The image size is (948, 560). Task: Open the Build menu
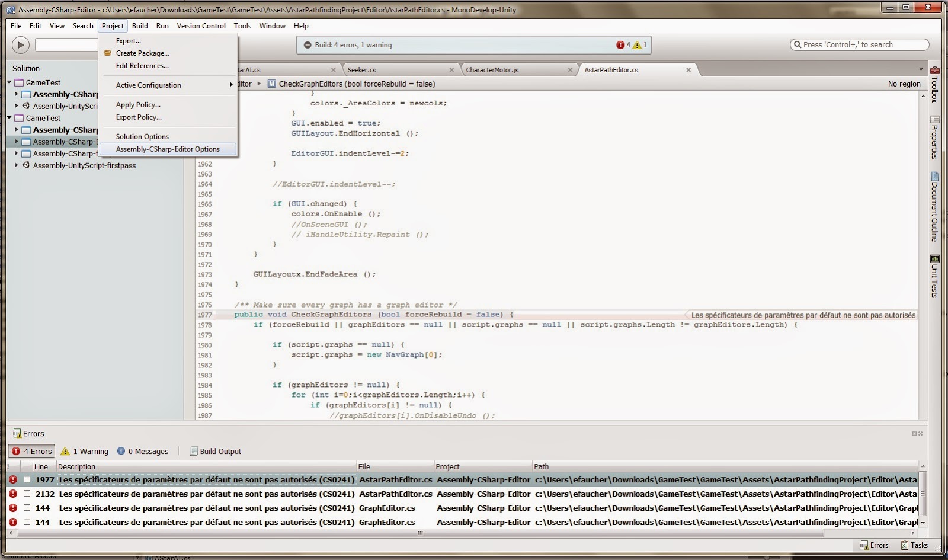pyautogui.click(x=140, y=26)
